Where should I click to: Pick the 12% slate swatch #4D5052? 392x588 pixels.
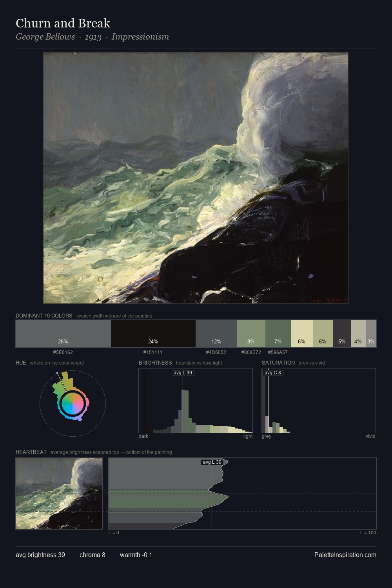216,334
